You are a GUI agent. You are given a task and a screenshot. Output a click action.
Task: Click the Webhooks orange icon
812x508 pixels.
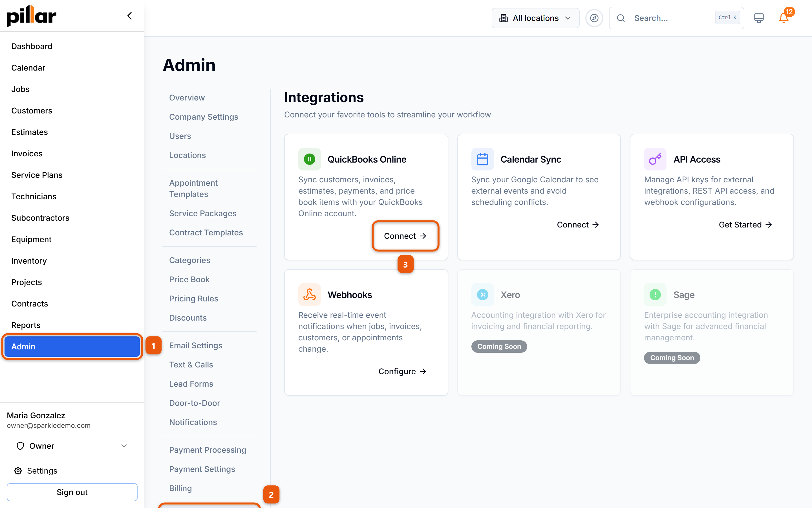click(309, 295)
